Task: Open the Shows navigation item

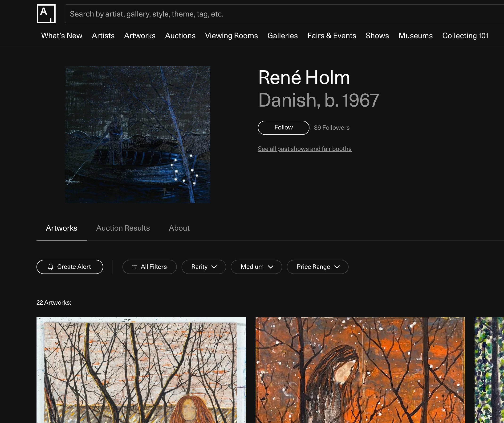Action: coord(377,36)
